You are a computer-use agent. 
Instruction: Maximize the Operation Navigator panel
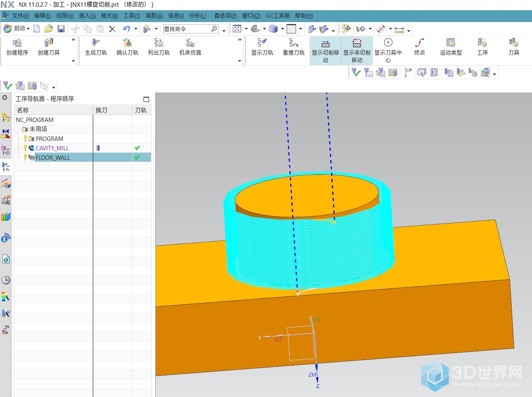click(x=146, y=99)
